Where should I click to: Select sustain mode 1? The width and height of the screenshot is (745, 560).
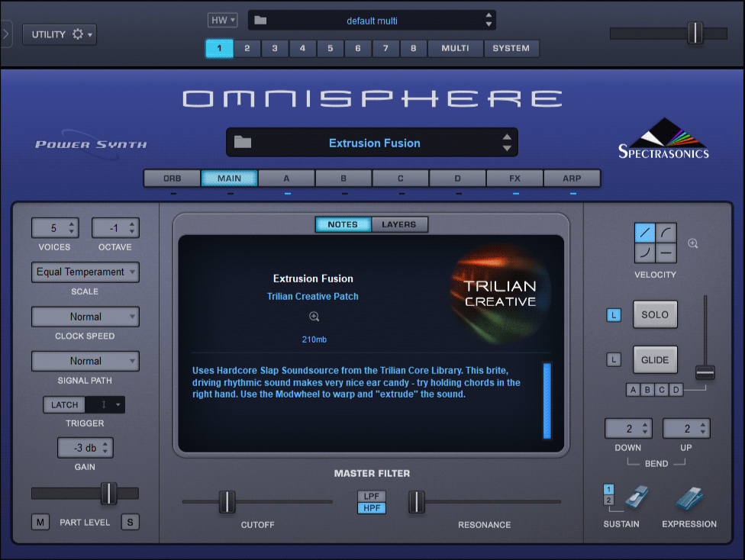pos(608,489)
